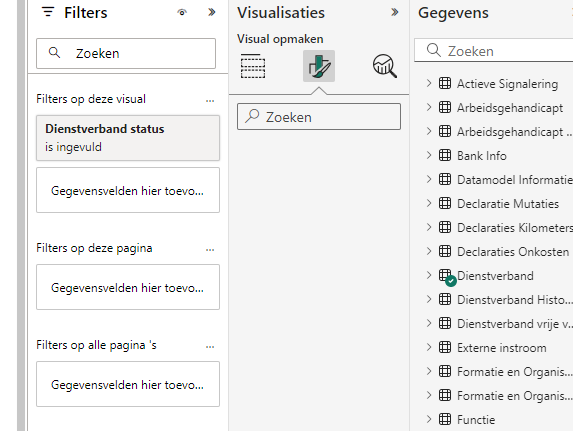Select the format visual paintbrush tab
Screen dimensions: 573x431
pyautogui.click(x=319, y=66)
